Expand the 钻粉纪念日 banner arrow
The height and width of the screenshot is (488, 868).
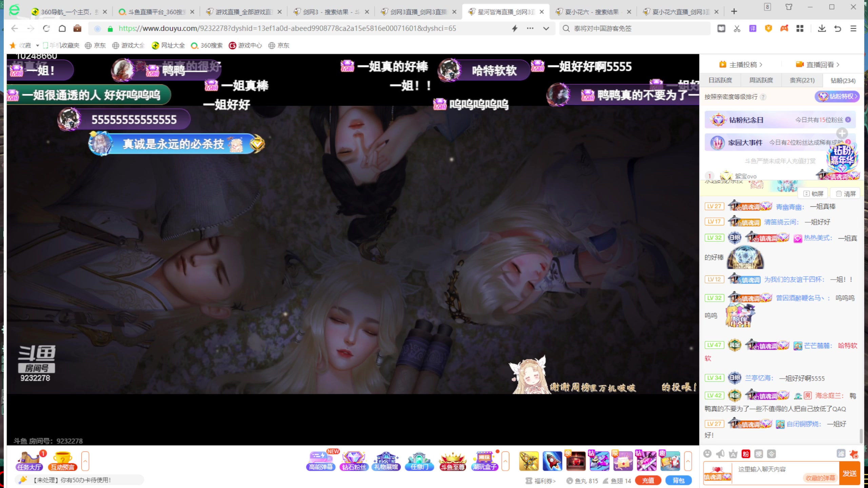click(848, 120)
